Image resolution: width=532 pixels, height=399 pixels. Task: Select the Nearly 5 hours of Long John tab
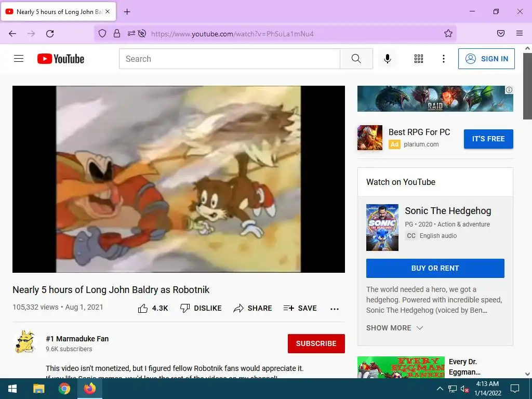59,11
